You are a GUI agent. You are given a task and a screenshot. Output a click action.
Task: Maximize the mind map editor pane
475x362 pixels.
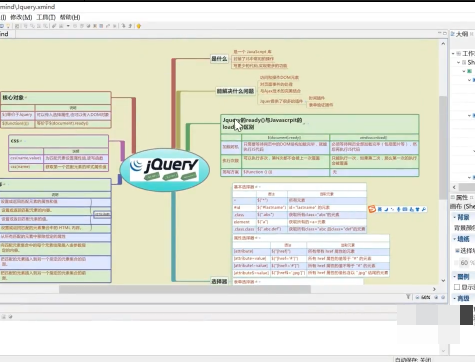[x=445, y=33]
